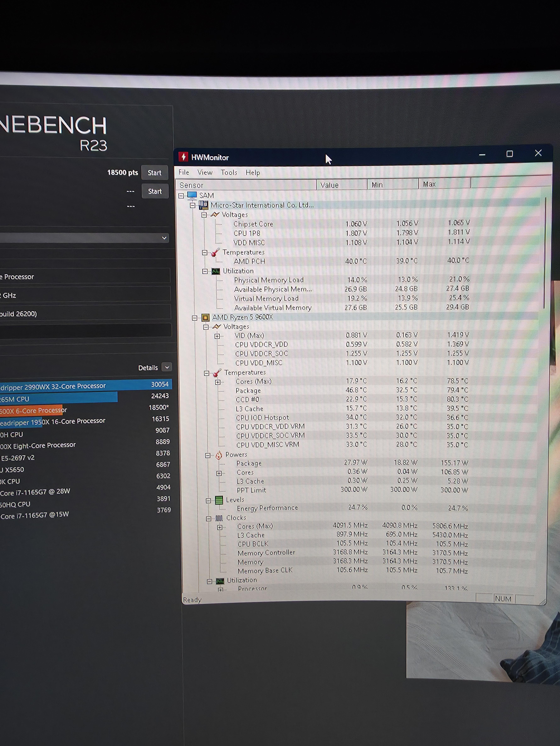The width and height of the screenshot is (560, 746).
Task: Click the green Levels battery icon
Action: 219,500
